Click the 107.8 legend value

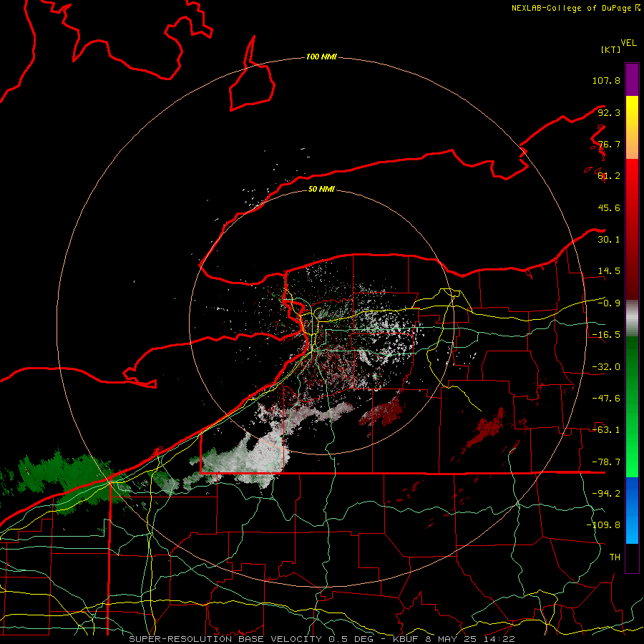(606, 80)
